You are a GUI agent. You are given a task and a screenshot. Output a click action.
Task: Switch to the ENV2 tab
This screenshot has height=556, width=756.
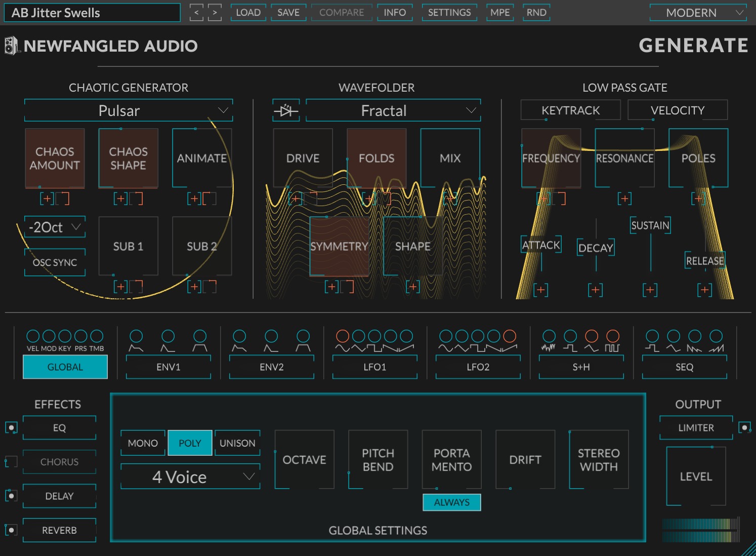coord(272,367)
